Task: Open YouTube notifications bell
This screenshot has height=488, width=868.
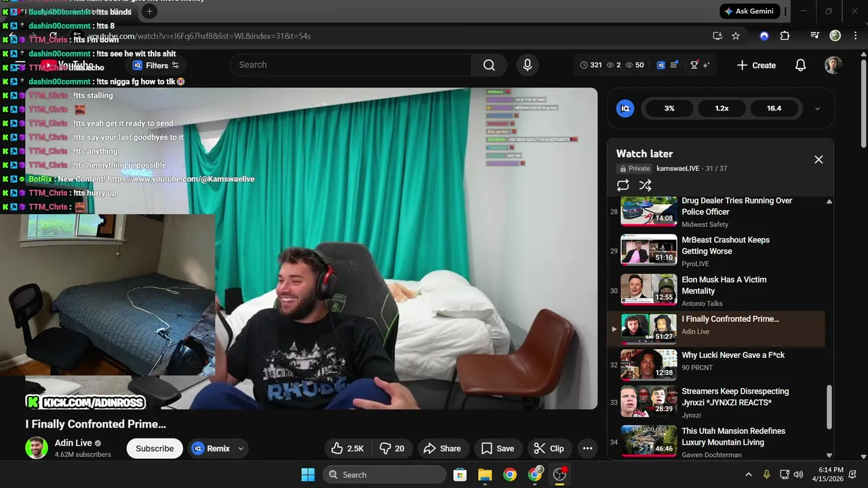Action: [800, 65]
